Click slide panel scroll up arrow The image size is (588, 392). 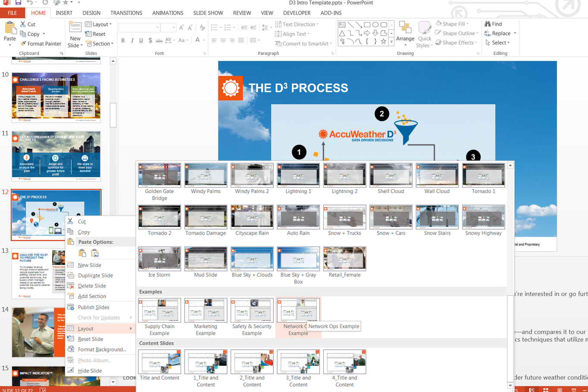tap(113, 61)
